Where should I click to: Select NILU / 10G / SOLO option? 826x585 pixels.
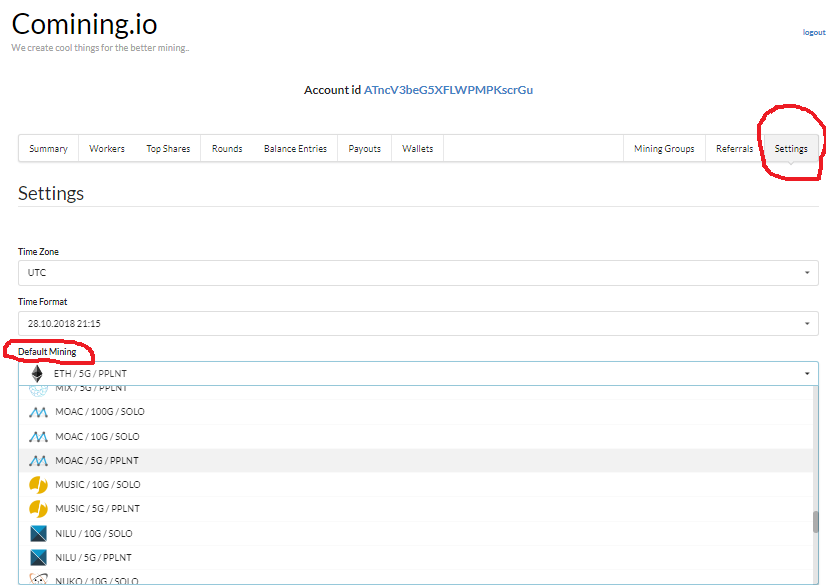click(416, 533)
